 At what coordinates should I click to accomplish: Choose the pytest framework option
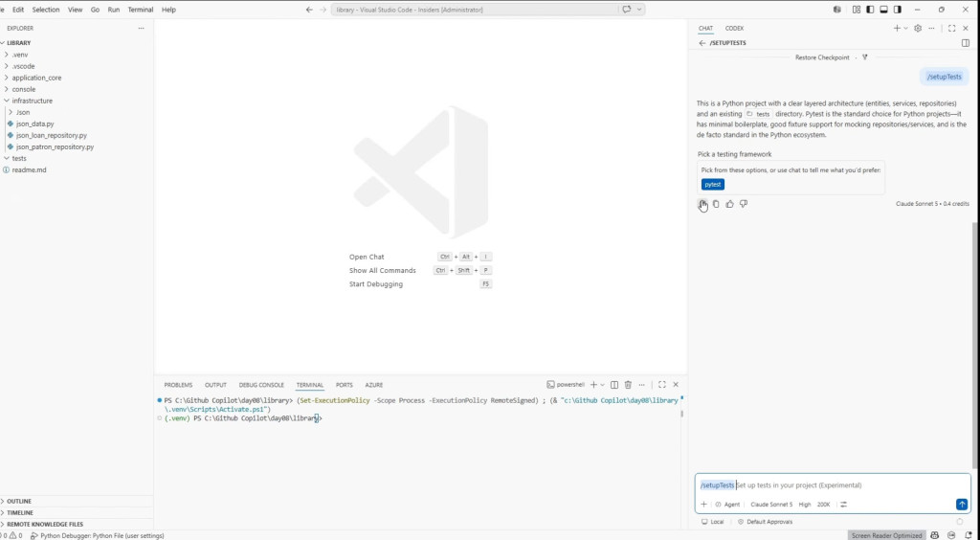tap(712, 185)
